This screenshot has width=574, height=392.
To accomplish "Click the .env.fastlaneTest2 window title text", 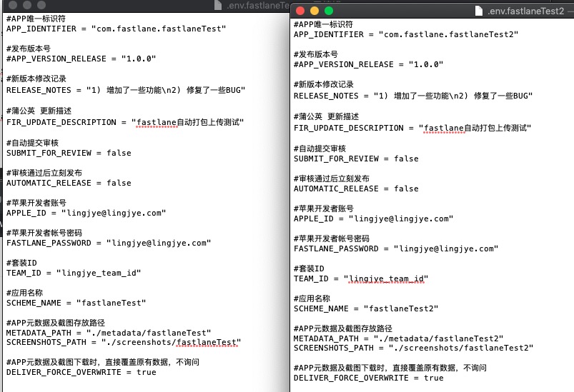I will point(525,11).
